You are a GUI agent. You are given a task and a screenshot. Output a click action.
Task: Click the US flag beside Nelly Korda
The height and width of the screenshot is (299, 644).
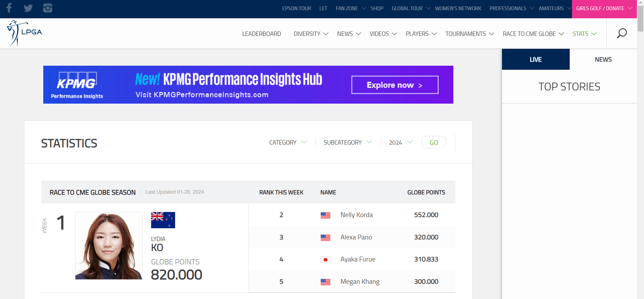tap(326, 215)
